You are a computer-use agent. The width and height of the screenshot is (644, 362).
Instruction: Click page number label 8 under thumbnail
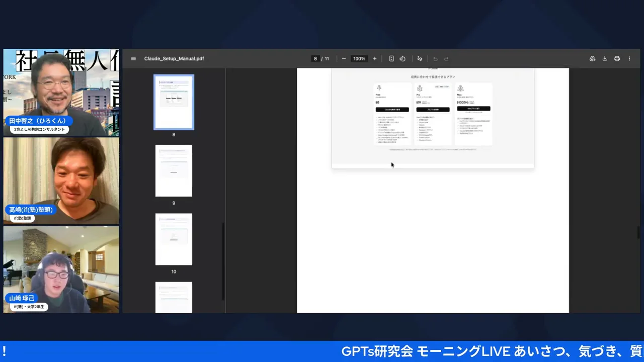pos(174,135)
